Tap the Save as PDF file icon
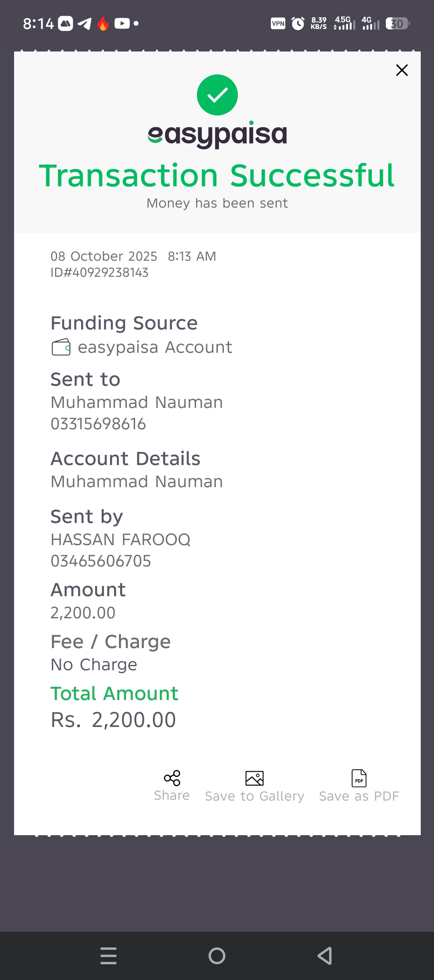 359,778
